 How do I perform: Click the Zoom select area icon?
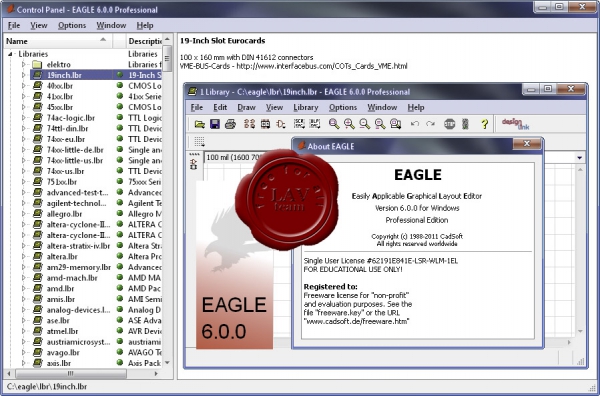[395, 124]
